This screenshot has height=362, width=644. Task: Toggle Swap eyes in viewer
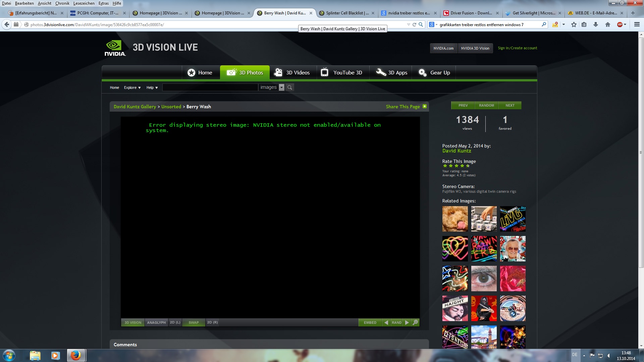(x=194, y=322)
